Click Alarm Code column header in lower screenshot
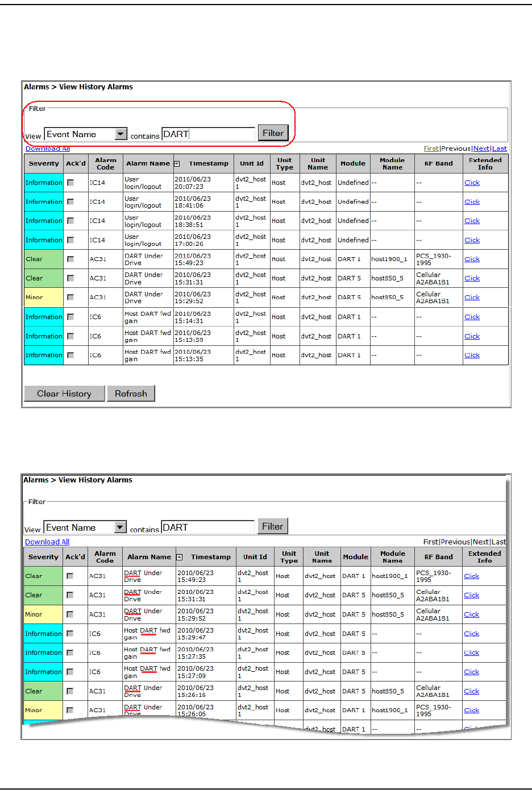The image size is (532, 793). [x=105, y=557]
